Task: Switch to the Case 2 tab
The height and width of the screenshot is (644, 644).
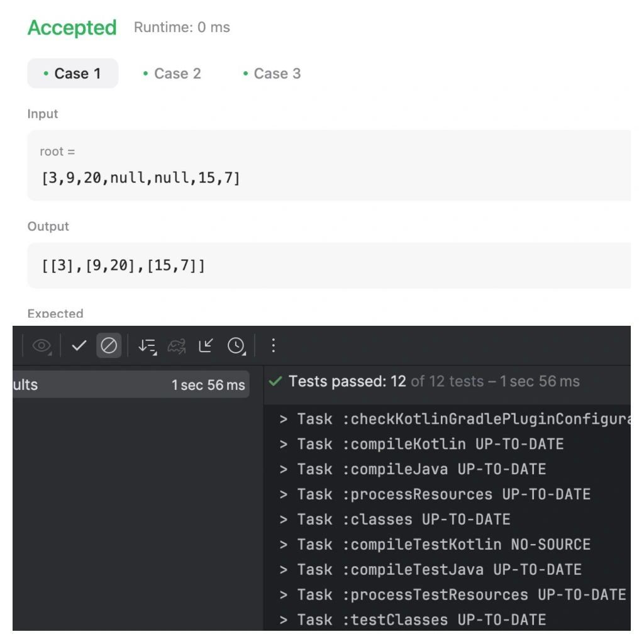Action: pos(172,74)
